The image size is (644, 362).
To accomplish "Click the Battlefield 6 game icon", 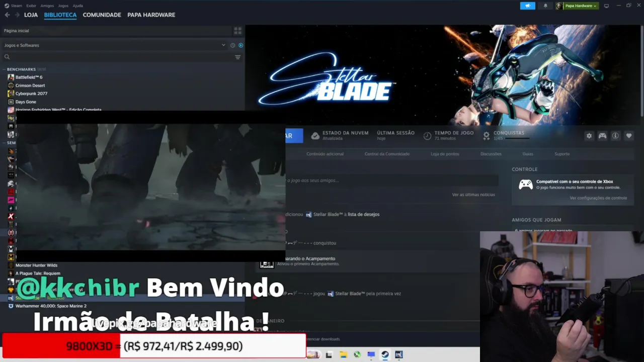I will 11,77.
